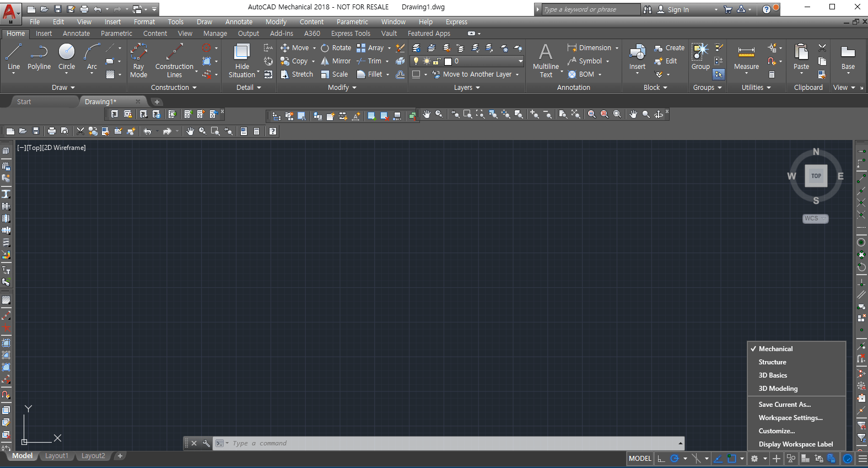Switch to the Layout1 tab
This screenshot has width=868, height=468.
click(x=57, y=456)
